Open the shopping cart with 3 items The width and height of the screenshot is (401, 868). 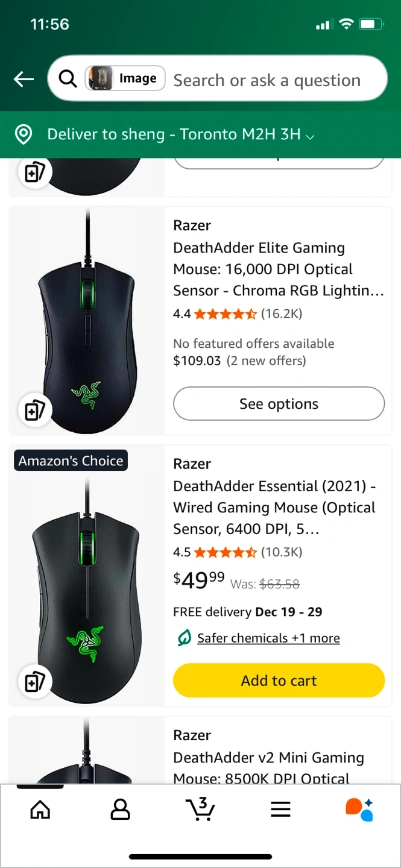[x=201, y=809]
